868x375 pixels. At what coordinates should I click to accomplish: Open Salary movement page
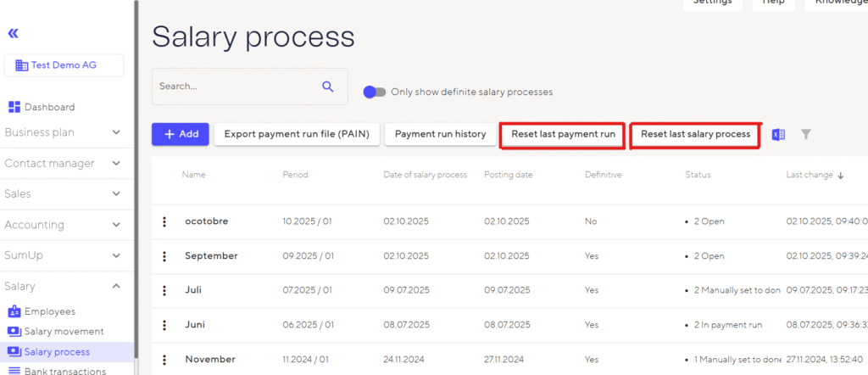(x=64, y=331)
